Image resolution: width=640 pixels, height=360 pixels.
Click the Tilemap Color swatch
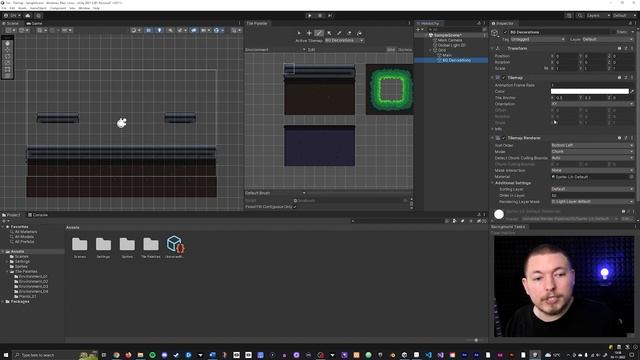pos(590,91)
